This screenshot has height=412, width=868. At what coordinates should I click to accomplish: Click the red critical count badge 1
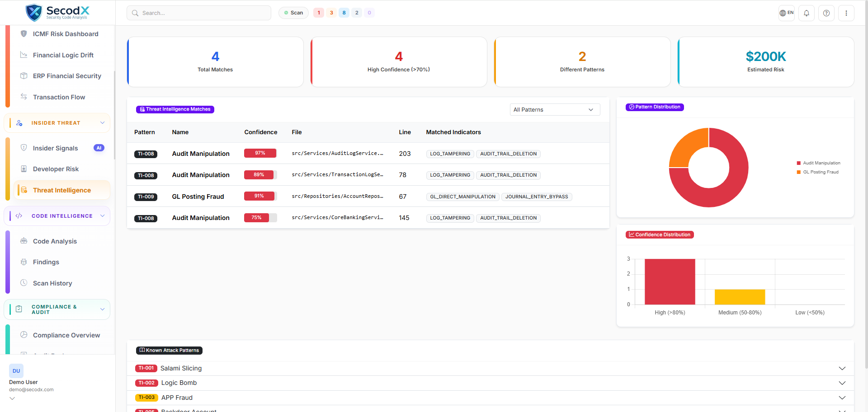319,13
